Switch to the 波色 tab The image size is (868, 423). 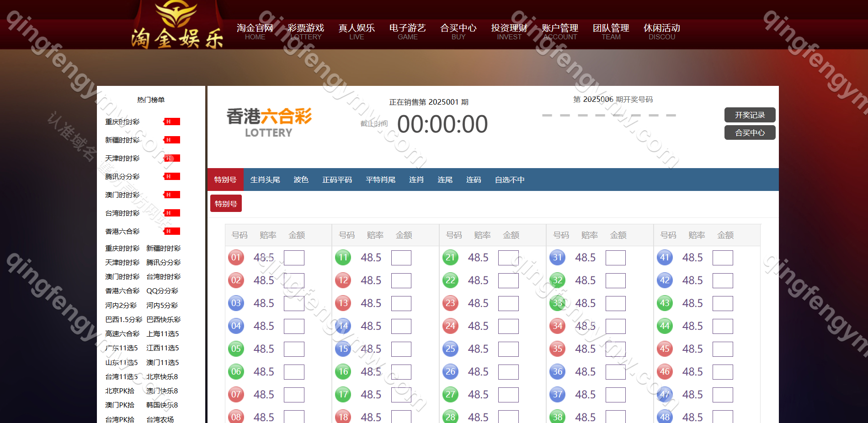[301, 180]
